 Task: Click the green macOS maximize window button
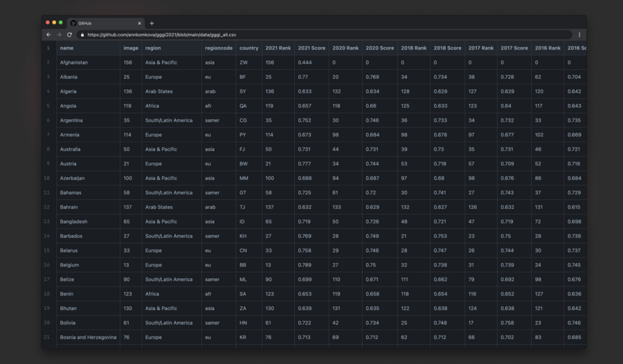click(x=61, y=23)
